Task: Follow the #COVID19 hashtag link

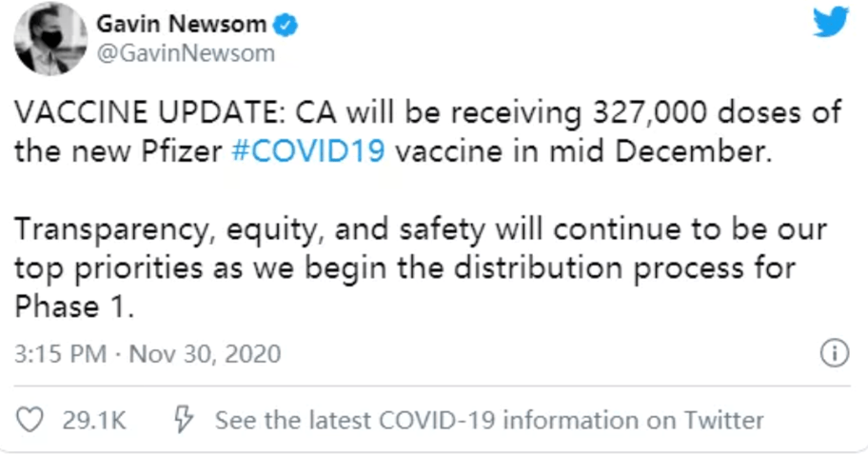Action: (308, 152)
